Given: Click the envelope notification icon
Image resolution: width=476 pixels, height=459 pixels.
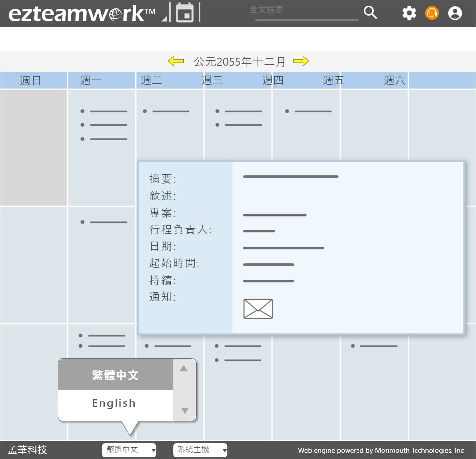Looking at the screenshot, I should click(258, 309).
